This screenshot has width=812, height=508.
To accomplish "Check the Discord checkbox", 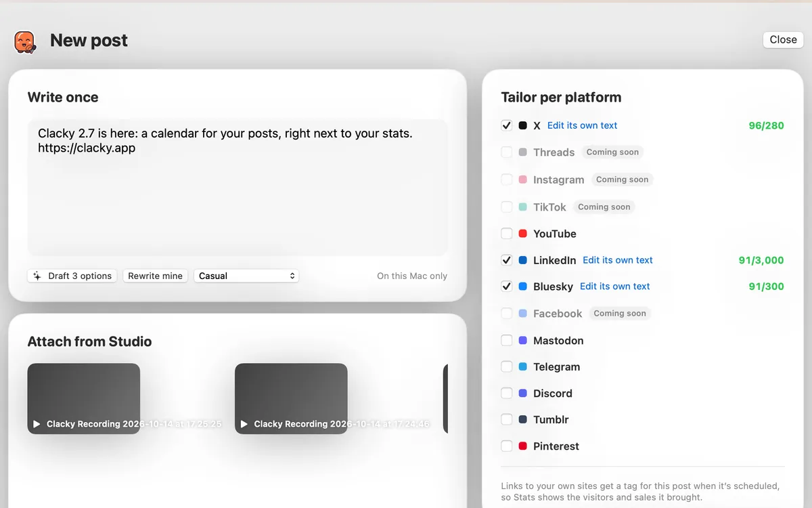I will 507,394.
